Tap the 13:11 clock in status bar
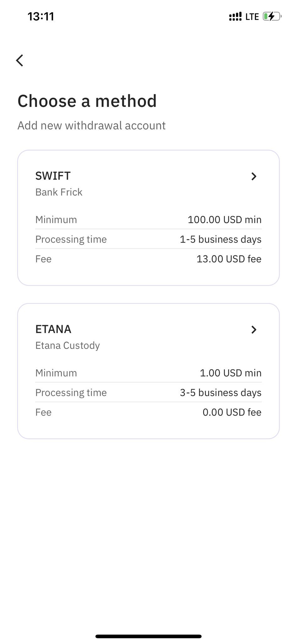The width and height of the screenshot is (297, 644). (x=41, y=16)
